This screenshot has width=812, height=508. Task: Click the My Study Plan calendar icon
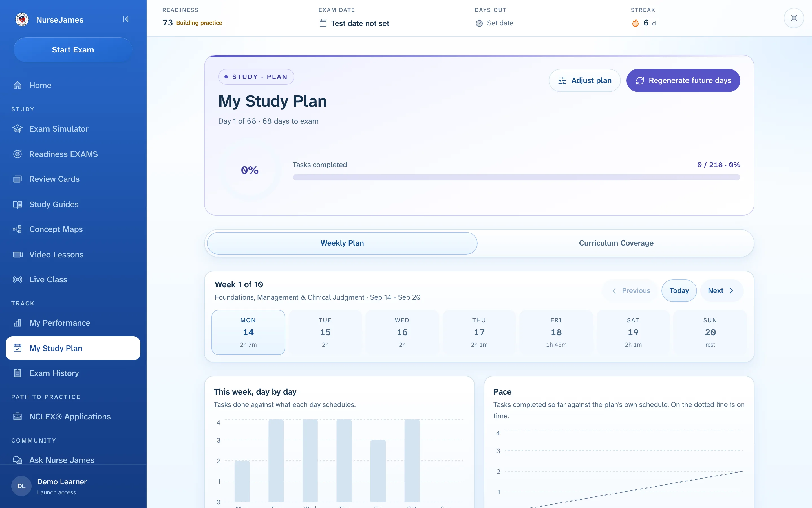[x=17, y=348]
